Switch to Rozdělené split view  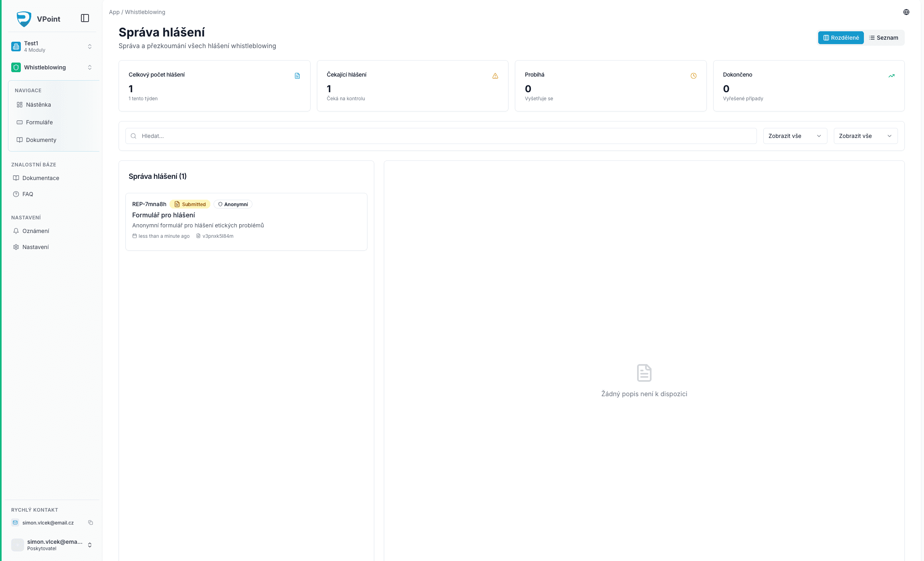tap(841, 38)
